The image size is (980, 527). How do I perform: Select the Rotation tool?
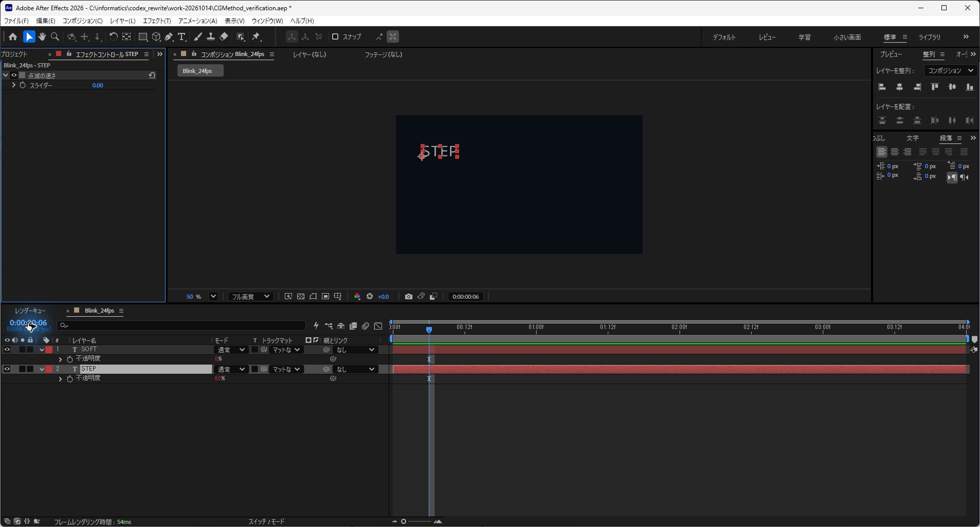pyautogui.click(x=113, y=37)
